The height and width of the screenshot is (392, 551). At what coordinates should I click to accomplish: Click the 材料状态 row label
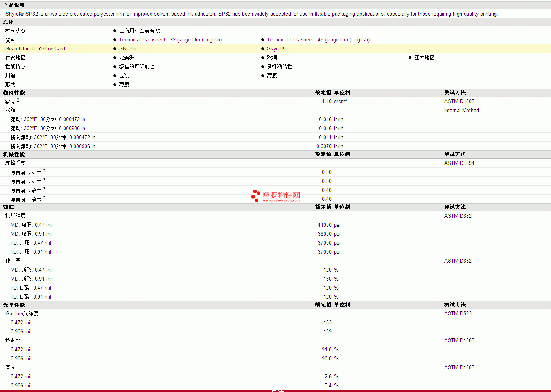(16, 30)
